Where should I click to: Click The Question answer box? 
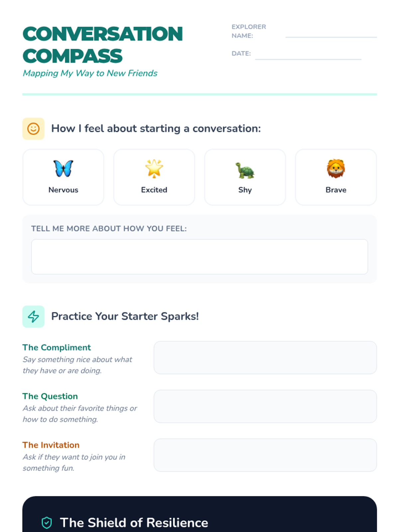(265, 406)
